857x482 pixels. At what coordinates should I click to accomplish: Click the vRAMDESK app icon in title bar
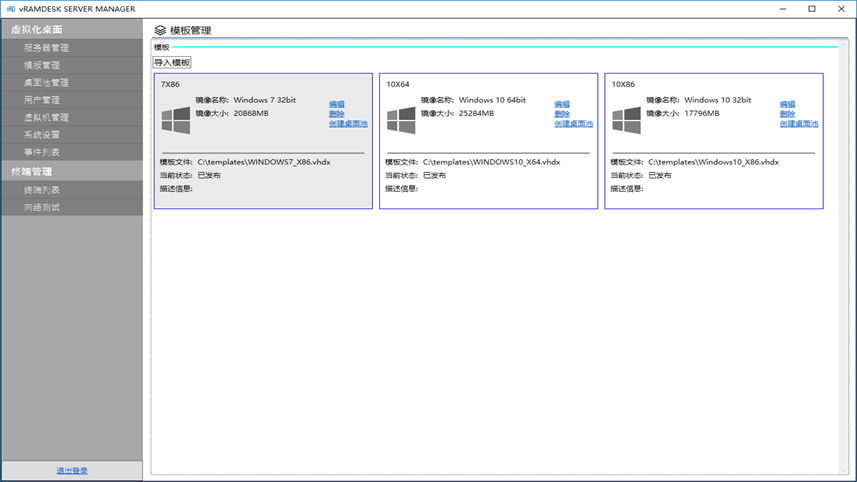pyautogui.click(x=11, y=9)
